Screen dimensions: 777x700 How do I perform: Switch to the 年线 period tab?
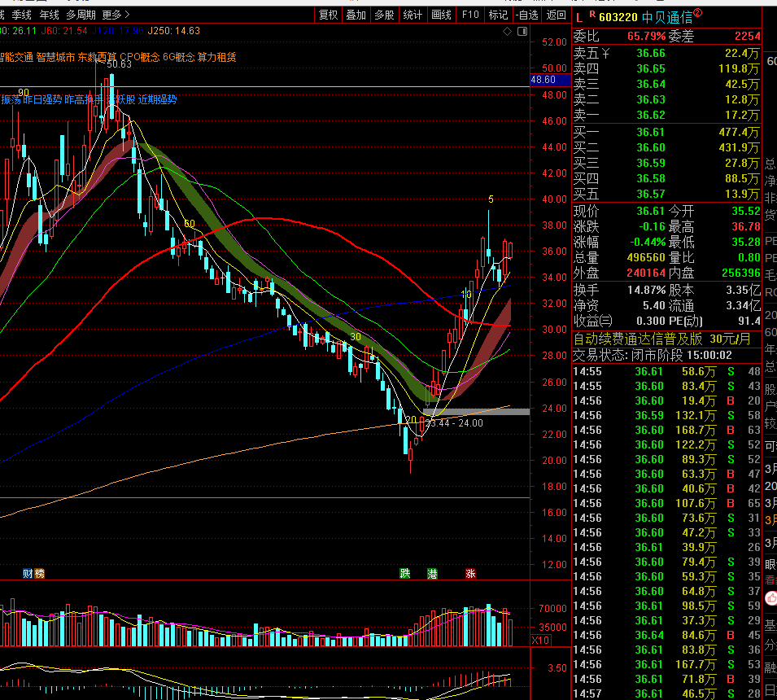pos(49,15)
